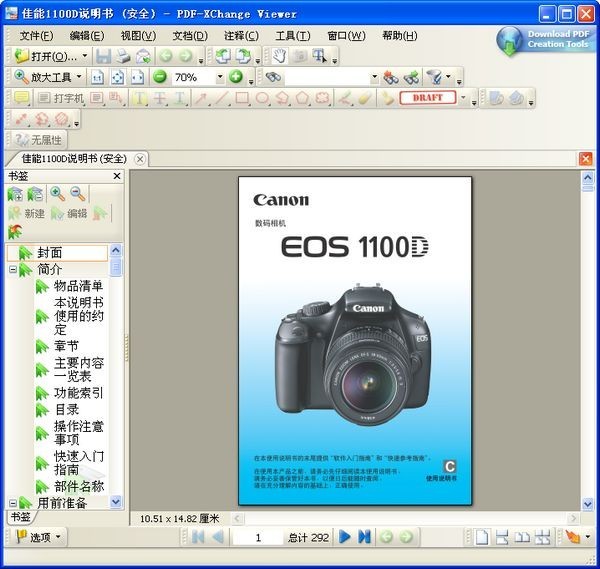This screenshot has height=569, width=600.
Task: Jump to the first page
Action: click(198, 537)
